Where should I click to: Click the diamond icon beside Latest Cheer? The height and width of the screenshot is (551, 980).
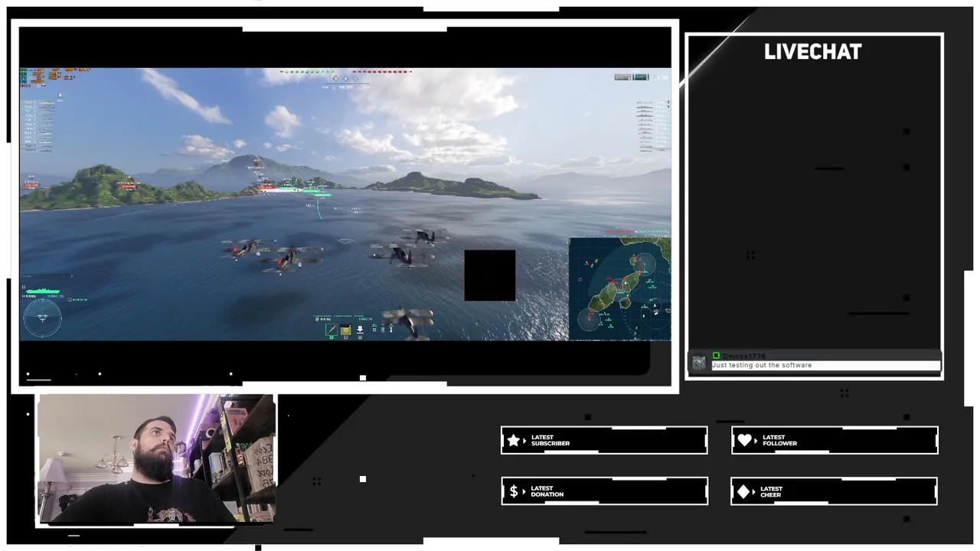tap(745, 491)
